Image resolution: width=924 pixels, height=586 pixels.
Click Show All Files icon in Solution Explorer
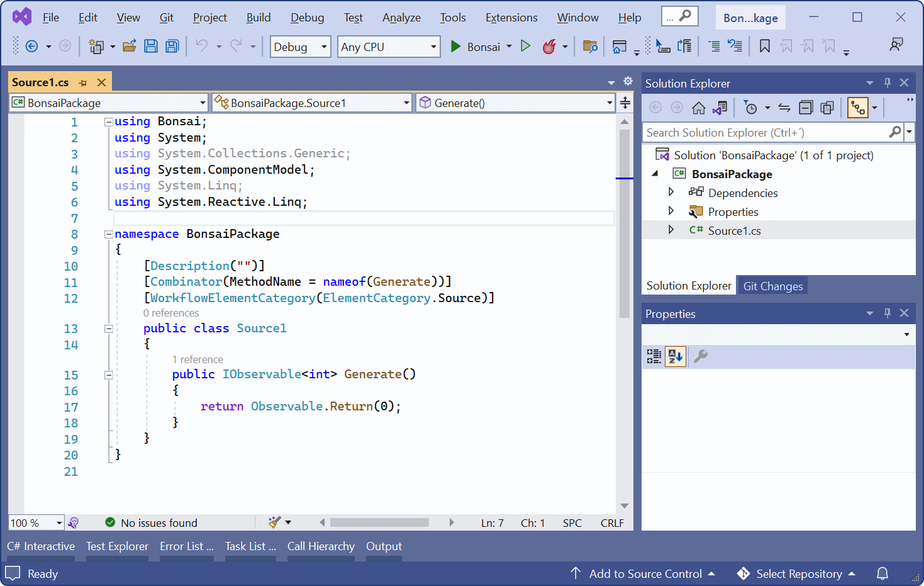[x=827, y=108]
